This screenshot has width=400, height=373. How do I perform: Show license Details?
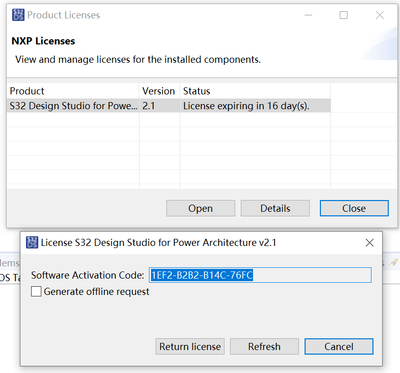[x=275, y=208]
